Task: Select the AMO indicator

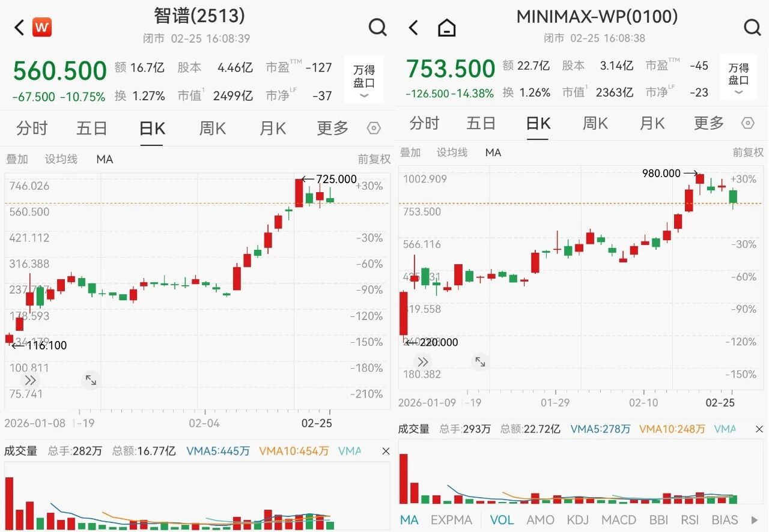Action: point(540,520)
